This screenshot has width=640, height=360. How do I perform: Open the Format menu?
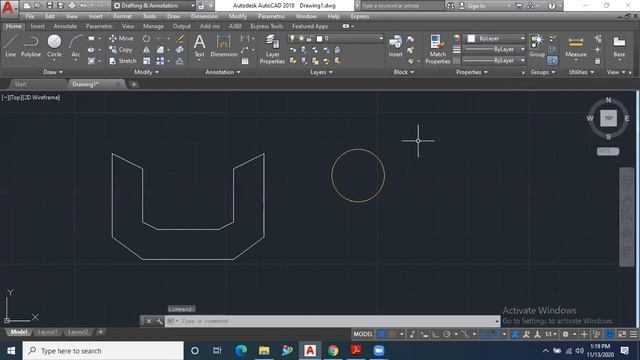point(122,16)
